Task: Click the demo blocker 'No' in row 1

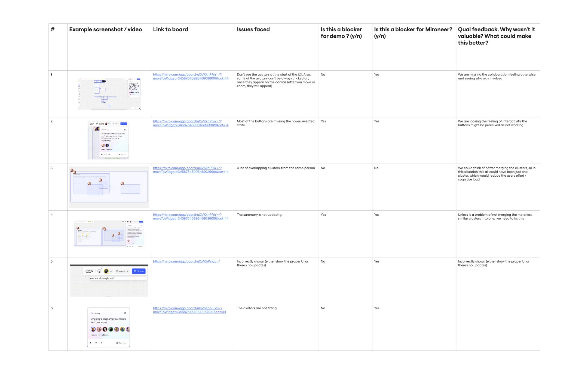Action: (323, 74)
